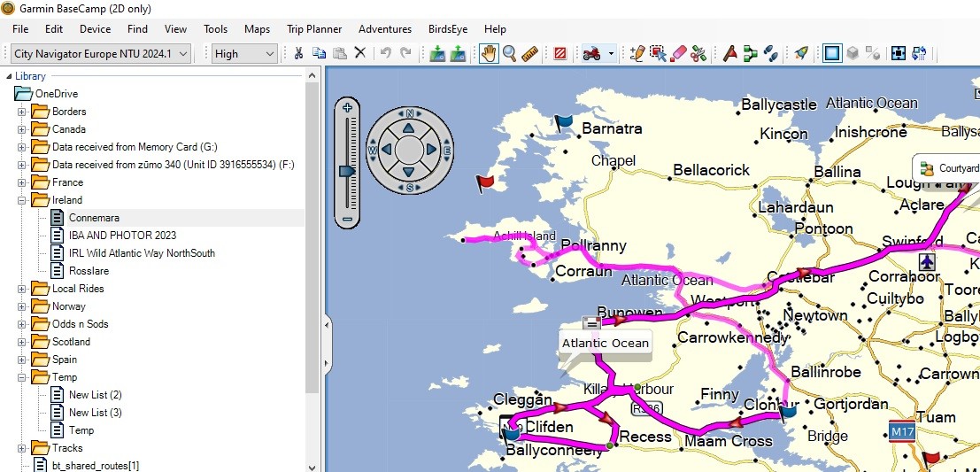The width and height of the screenshot is (980, 472).
Task: Click the grey squares icon beside 3D cube
Action: coord(873,54)
